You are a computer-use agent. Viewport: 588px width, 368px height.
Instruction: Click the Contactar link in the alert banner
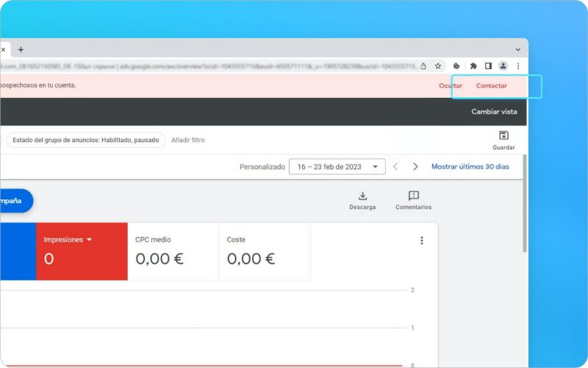click(x=491, y=86)
